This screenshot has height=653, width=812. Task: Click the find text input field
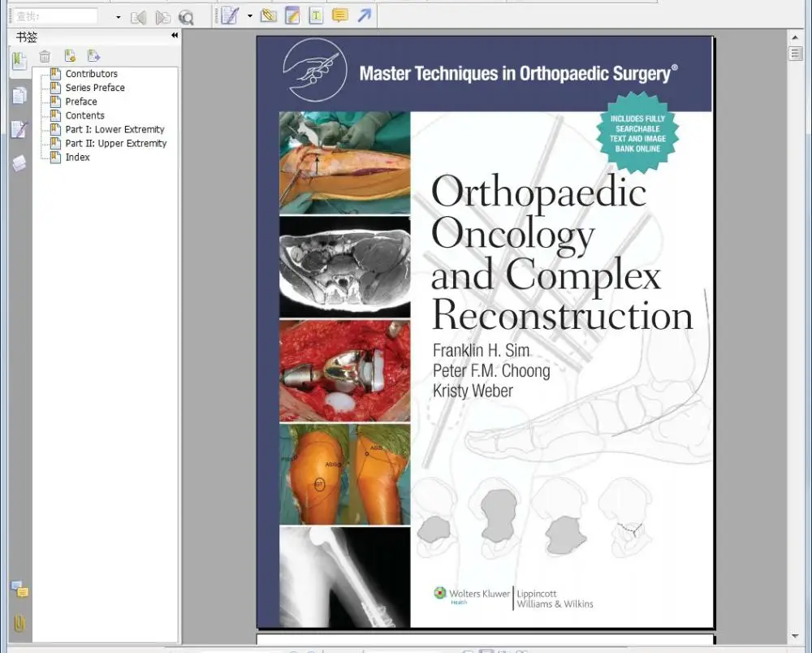(x=55, y=16)
